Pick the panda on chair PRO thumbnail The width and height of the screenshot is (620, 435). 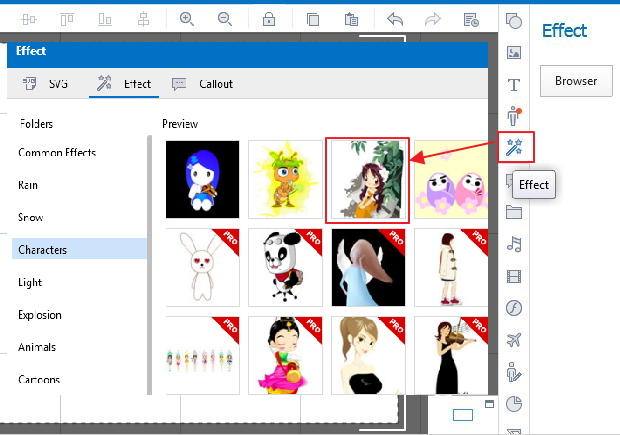(285, 267)
